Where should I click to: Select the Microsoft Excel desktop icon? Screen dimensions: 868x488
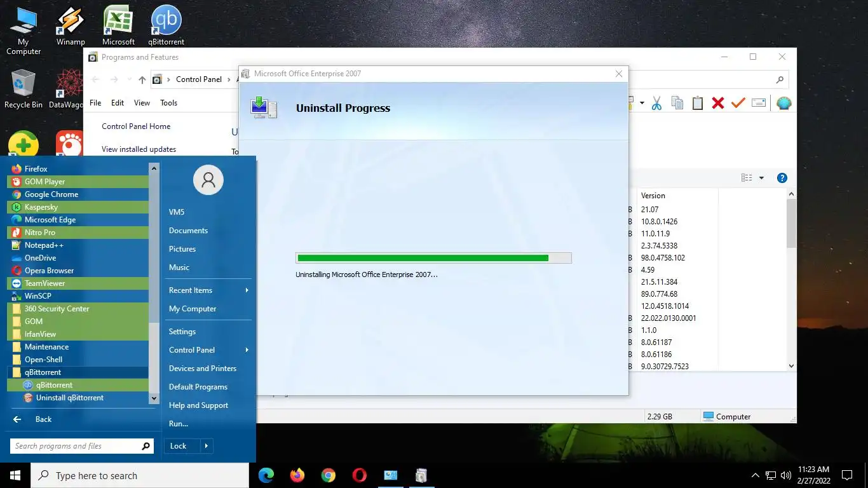coord(118,26)
